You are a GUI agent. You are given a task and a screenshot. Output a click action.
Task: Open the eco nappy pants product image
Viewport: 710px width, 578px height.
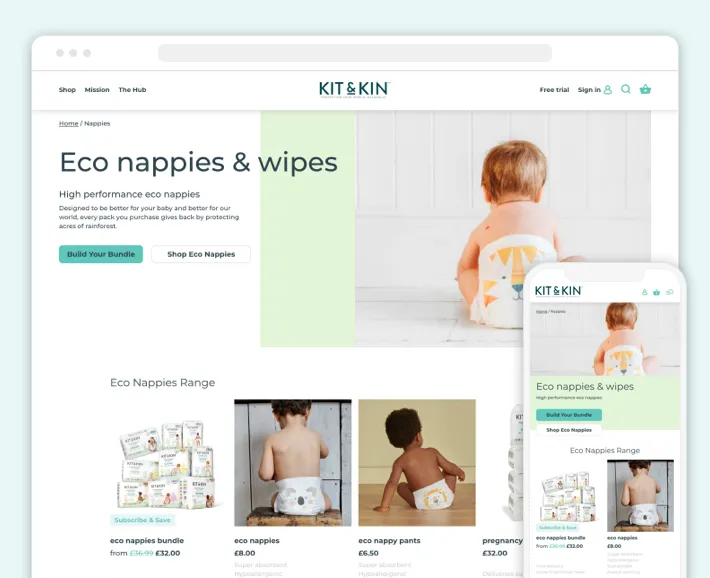pyautogui.click(x=417, y=462)
